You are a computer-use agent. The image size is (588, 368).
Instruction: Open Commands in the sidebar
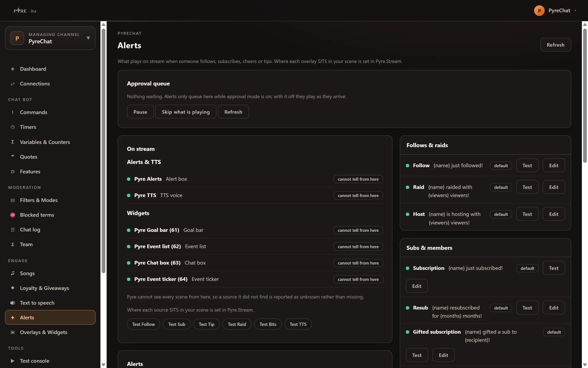(x=50, y=112)
